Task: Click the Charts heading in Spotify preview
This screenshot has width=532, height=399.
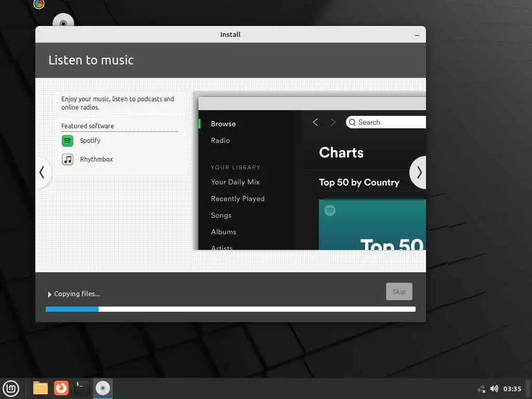Action: [341, 153]
